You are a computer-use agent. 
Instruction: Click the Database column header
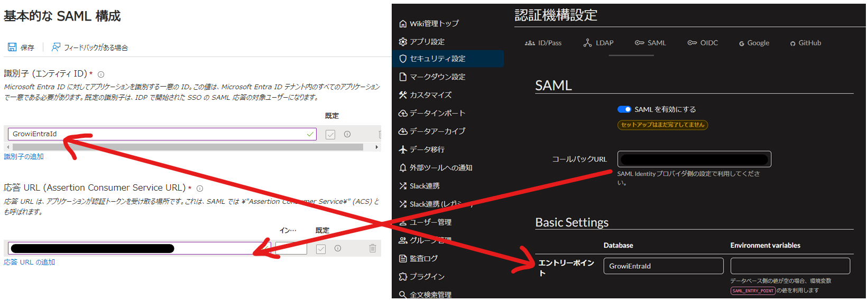point(618,246)
